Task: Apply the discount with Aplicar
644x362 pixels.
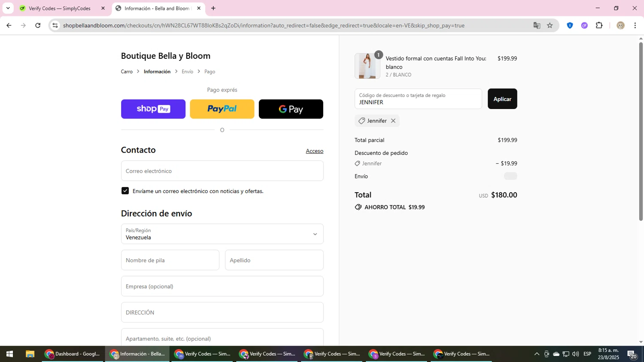Action: click(502, 99)
